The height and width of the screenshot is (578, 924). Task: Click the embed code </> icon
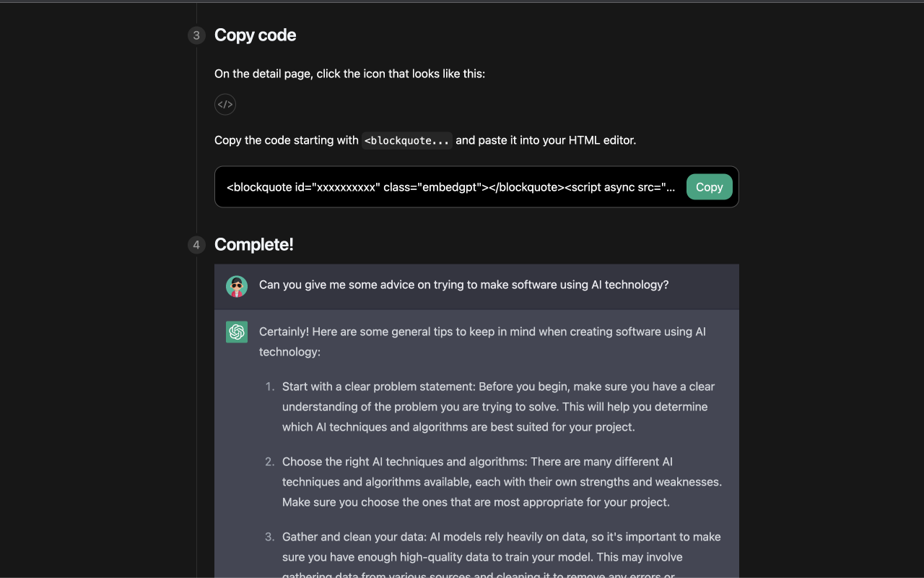(x=225, y=104)
